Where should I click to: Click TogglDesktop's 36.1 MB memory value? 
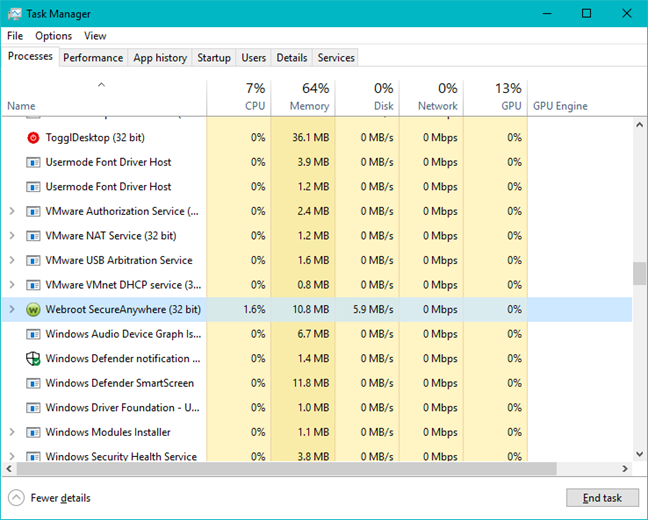tap(311, 138)
